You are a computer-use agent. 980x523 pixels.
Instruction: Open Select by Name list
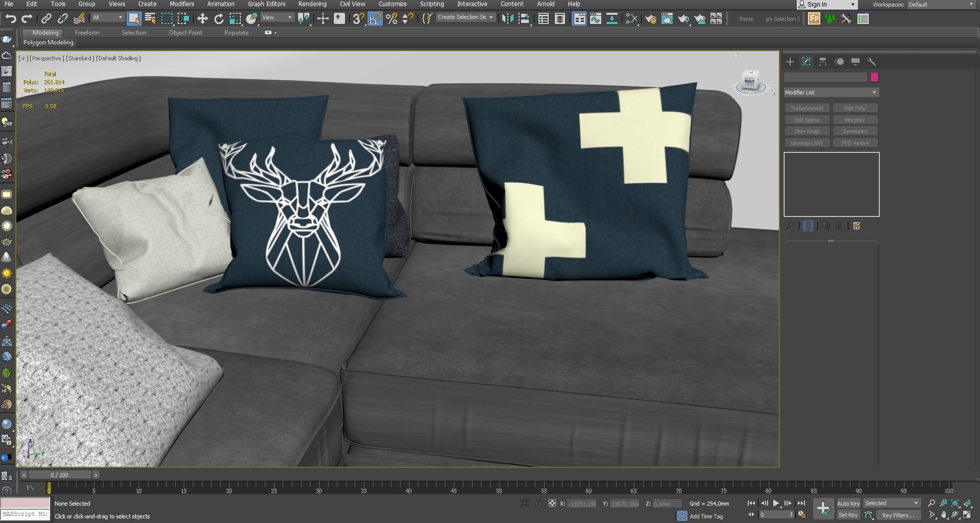pyautogui.click(x=150, y=19)
